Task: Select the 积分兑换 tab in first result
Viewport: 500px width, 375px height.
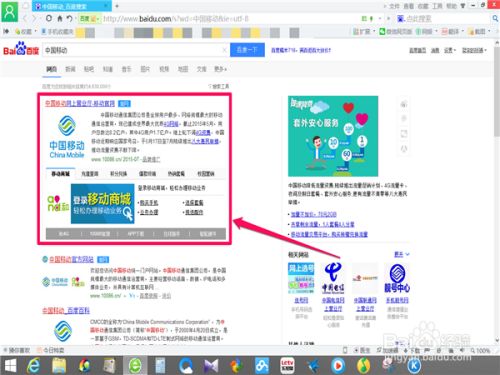Action: 118,174
